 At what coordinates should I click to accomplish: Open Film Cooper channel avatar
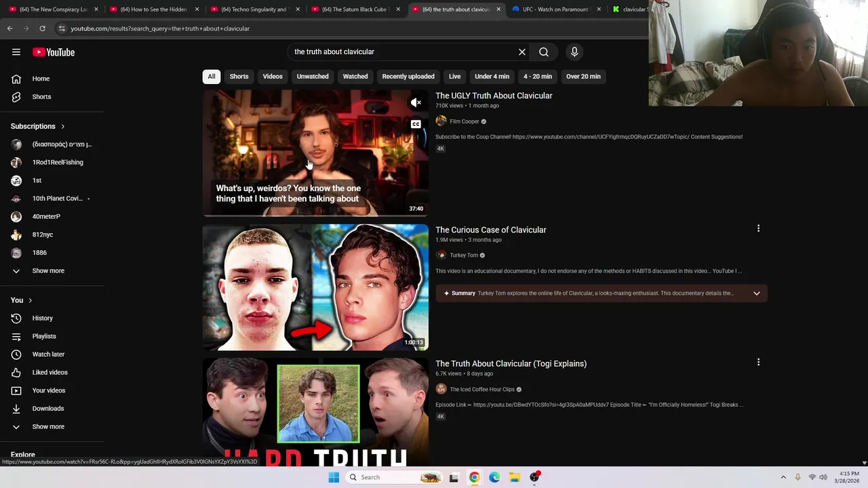pyautogui.click(x=441, y=121)
